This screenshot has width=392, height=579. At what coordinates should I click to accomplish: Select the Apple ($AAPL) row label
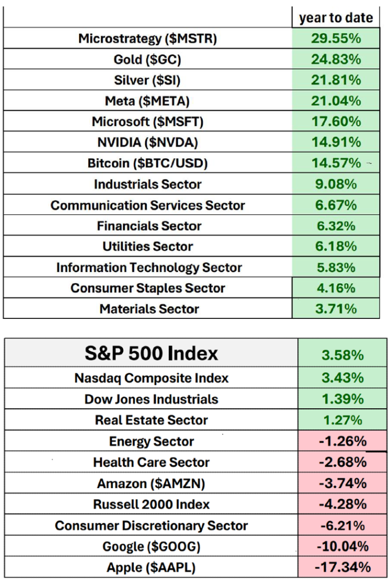(x=151, y=567)
